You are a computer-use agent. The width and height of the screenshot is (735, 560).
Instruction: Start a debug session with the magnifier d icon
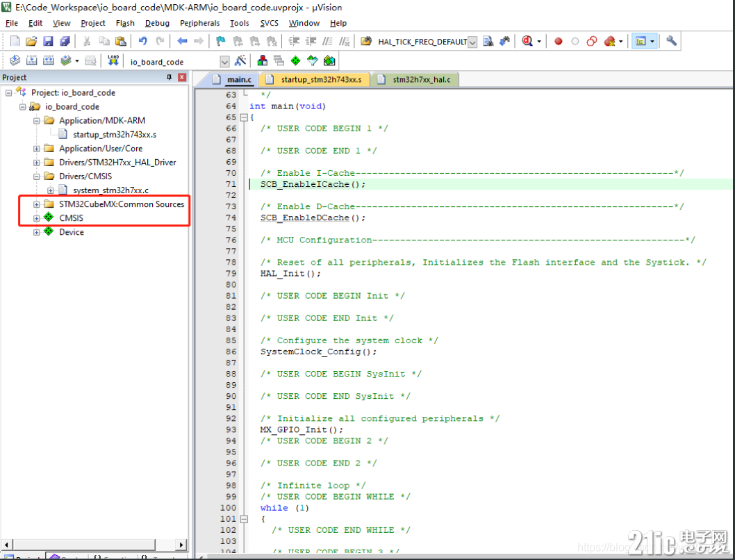click(x=527, y=41)
